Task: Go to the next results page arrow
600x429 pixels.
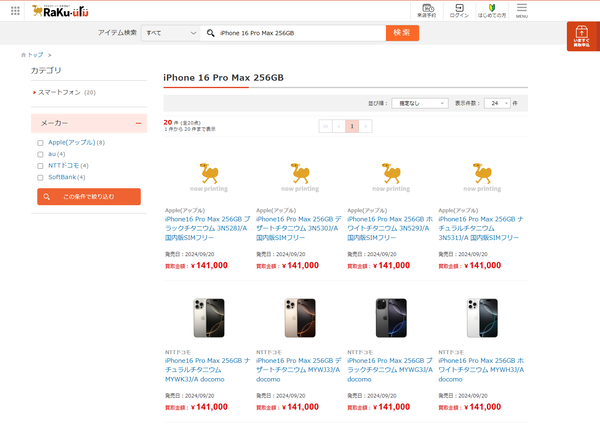Action: (x=366, y=126)
